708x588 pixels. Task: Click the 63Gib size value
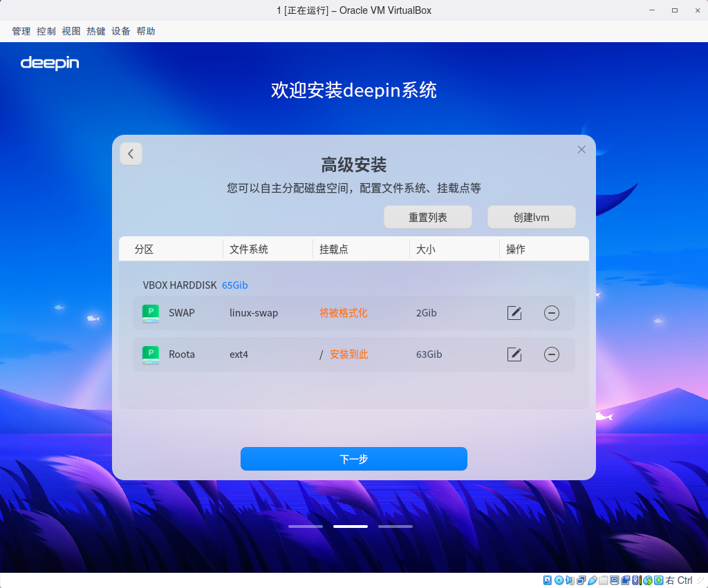click(429, 354)
